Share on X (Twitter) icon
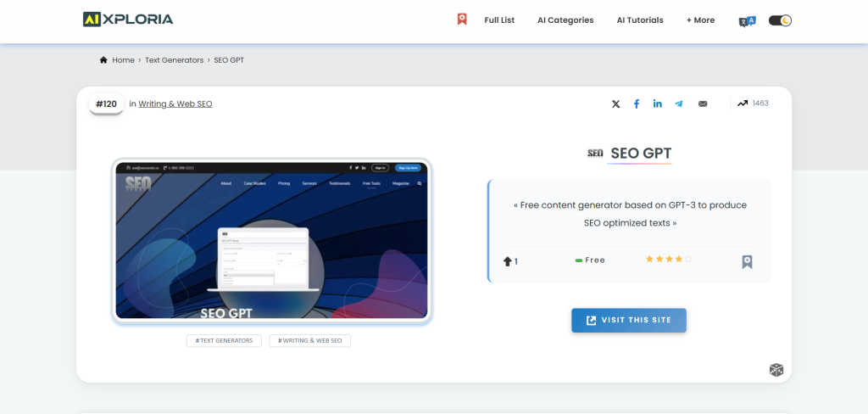The width and height of the screenshot is (868, 414). [616, 103]
